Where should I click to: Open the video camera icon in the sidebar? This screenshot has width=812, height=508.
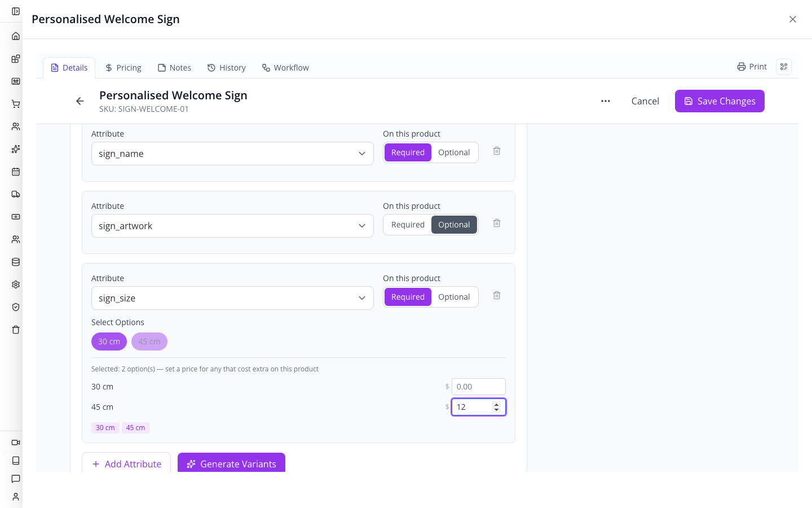16,443
